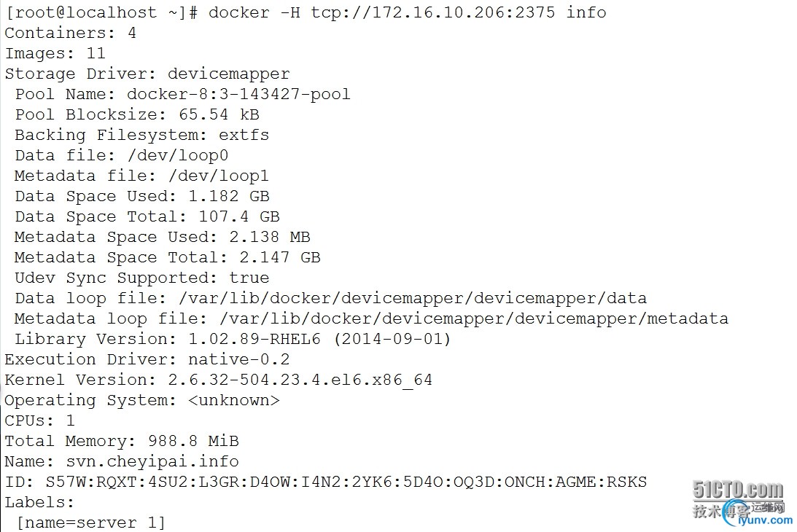Click the Metadata loop file path

coord(474,318)
